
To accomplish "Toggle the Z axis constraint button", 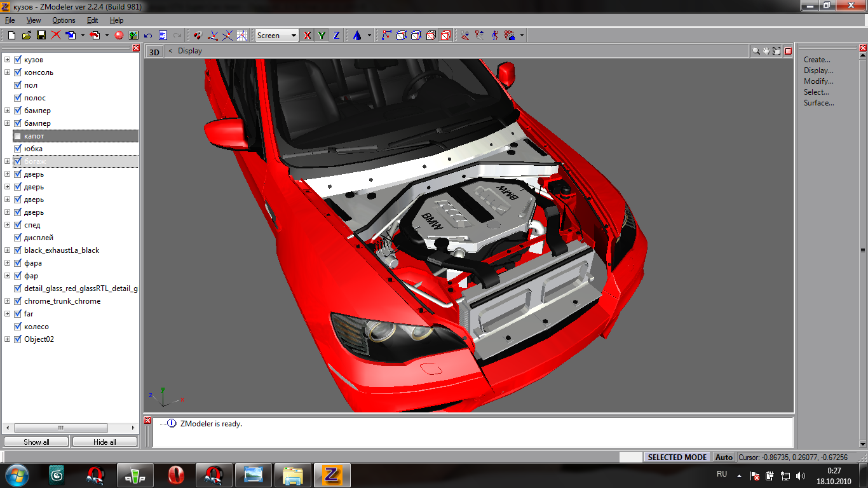I will coord(336,36).
